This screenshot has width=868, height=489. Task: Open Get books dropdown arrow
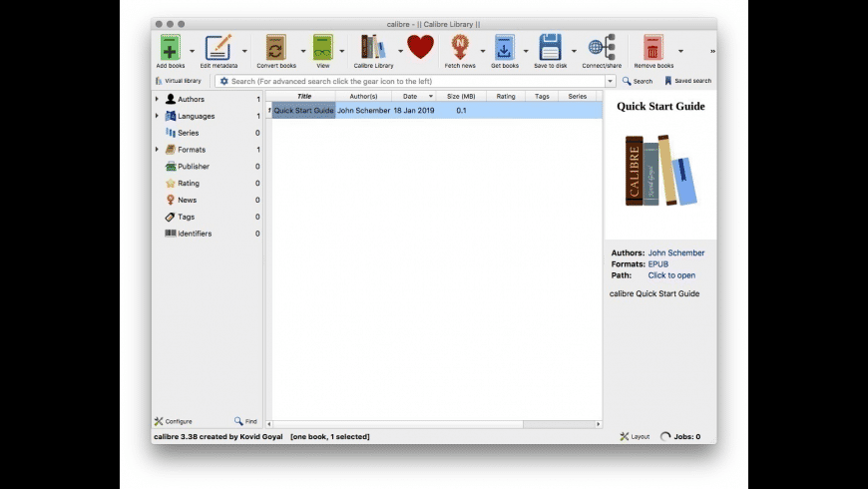point(526,51)
